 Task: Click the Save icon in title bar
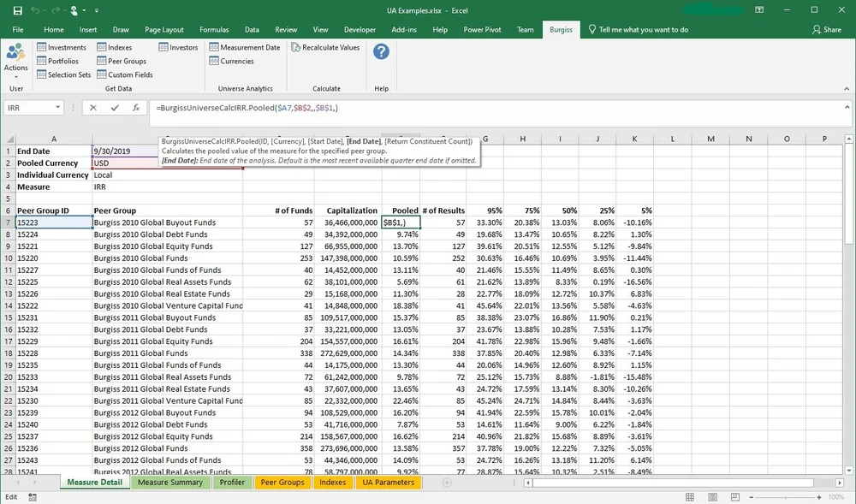[17, 10]
